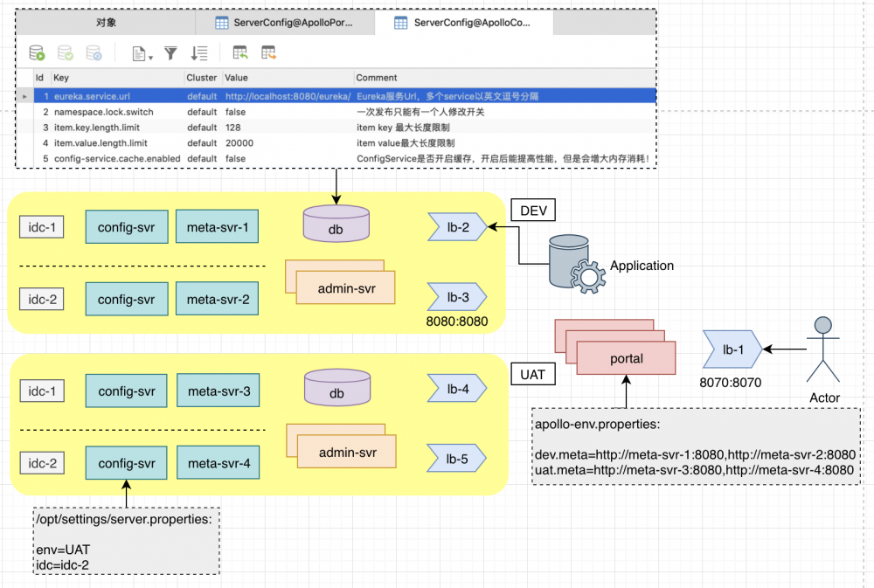Click the 8080:8080 port label
This screenshot has width=874, height=588.
(457, 322)
